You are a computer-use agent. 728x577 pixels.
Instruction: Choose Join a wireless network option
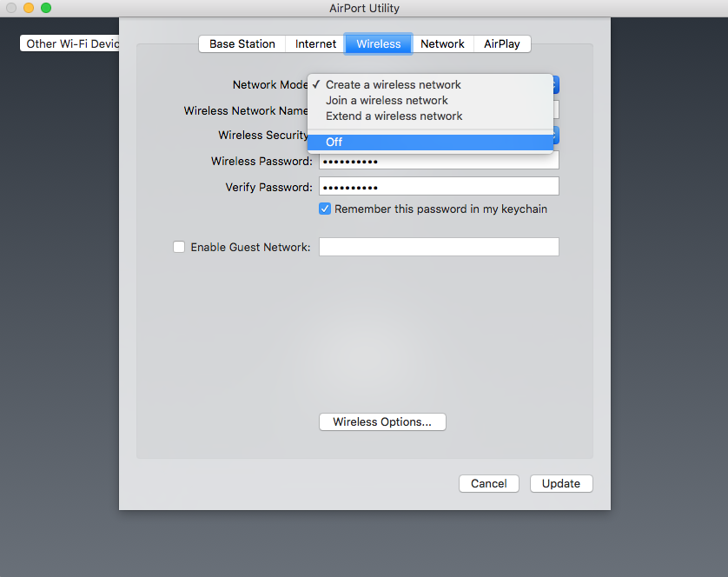(x=430, y=100)
